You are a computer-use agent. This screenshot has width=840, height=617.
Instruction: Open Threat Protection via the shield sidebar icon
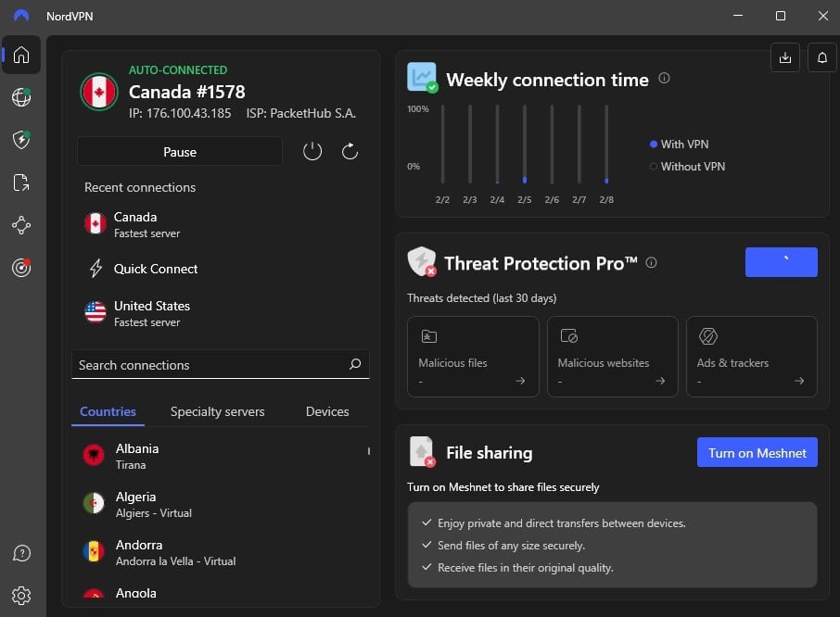click(x=20, y=140)
